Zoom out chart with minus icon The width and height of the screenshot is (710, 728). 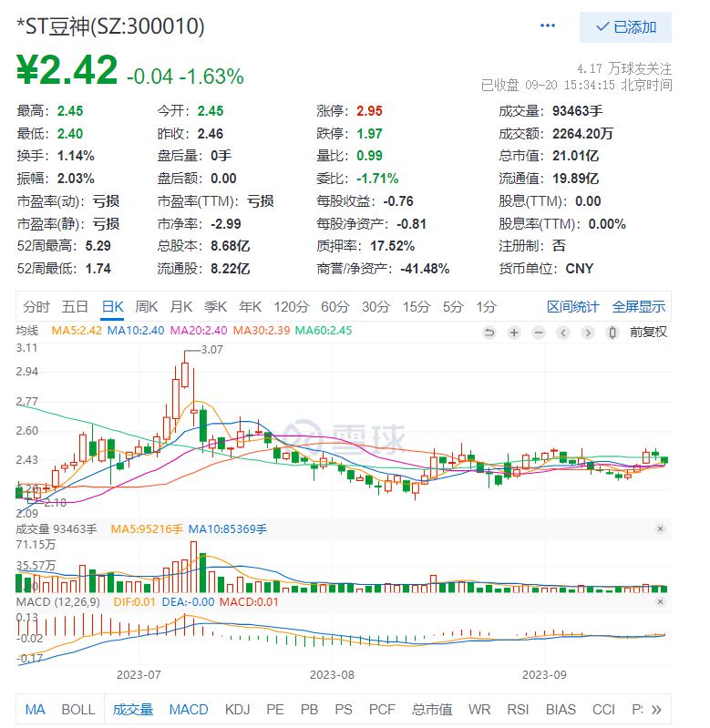(538, 333)
